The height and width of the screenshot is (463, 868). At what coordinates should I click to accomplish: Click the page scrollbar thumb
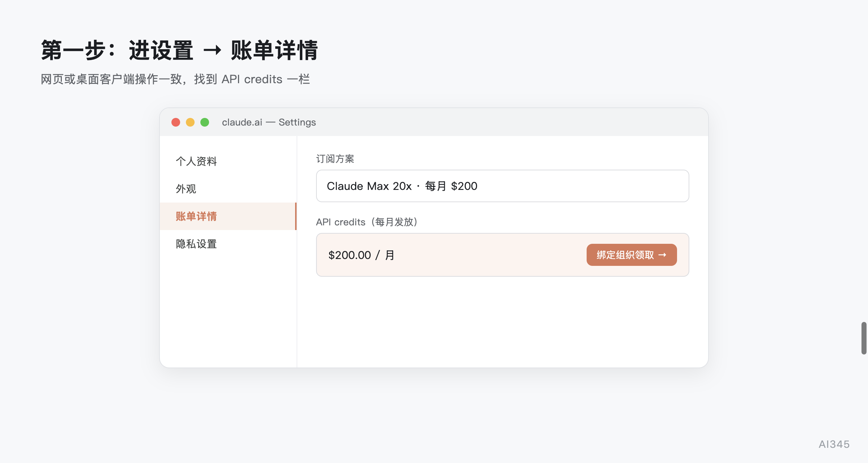[864, 338]
